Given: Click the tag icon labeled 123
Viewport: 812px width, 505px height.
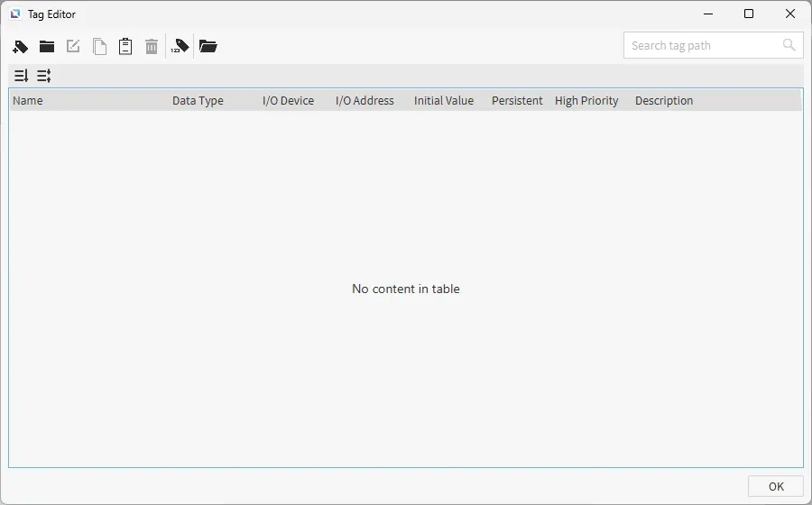Looking at the screenshot, I should (x=180, y=46).
